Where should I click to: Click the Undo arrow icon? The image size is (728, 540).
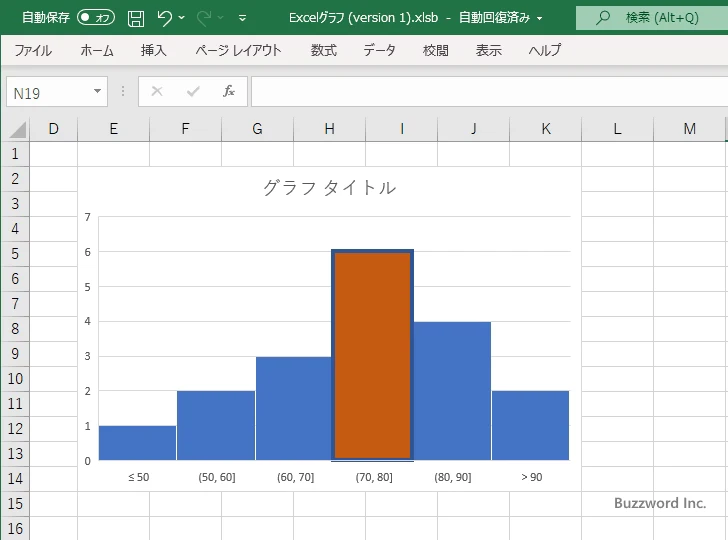coord(165,18)
